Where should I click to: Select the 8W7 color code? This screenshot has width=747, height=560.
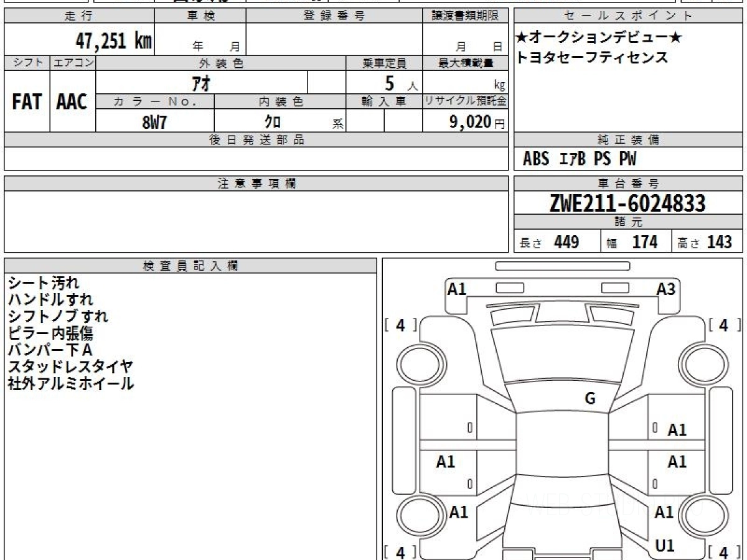(154, 121)
